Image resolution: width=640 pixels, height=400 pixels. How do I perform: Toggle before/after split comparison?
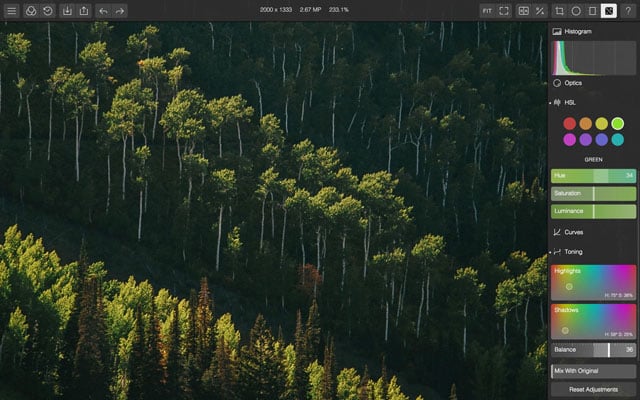(x=523, y=11)
